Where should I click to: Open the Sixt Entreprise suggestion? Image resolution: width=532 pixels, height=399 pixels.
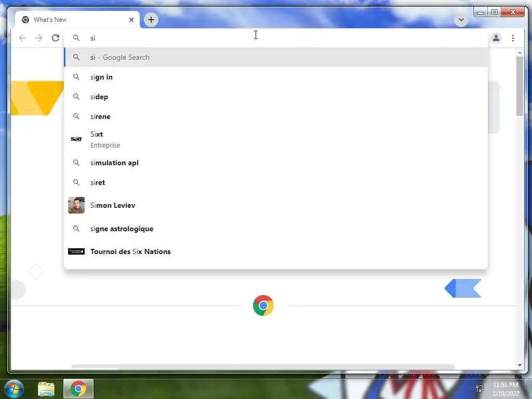(276, 139)
